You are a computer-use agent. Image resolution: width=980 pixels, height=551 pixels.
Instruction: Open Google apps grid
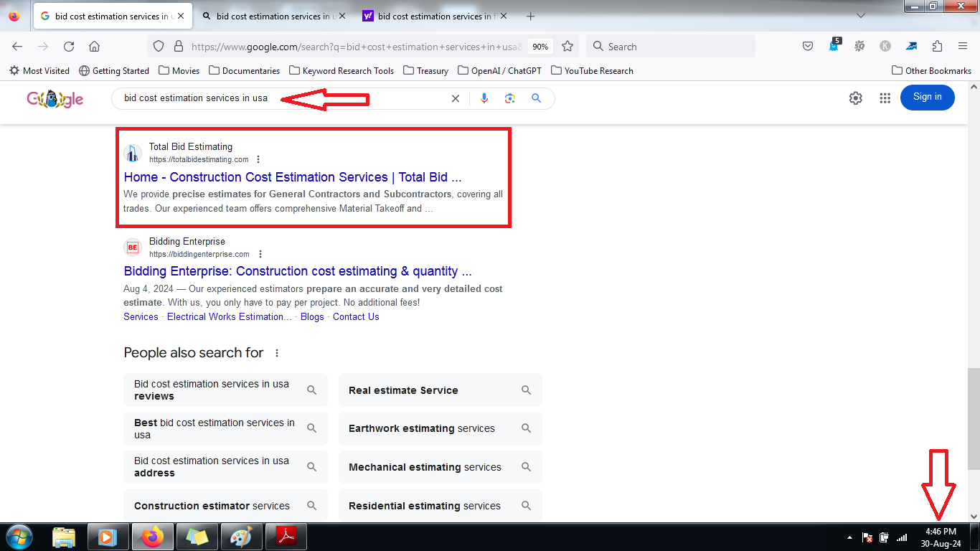point(885,98)
